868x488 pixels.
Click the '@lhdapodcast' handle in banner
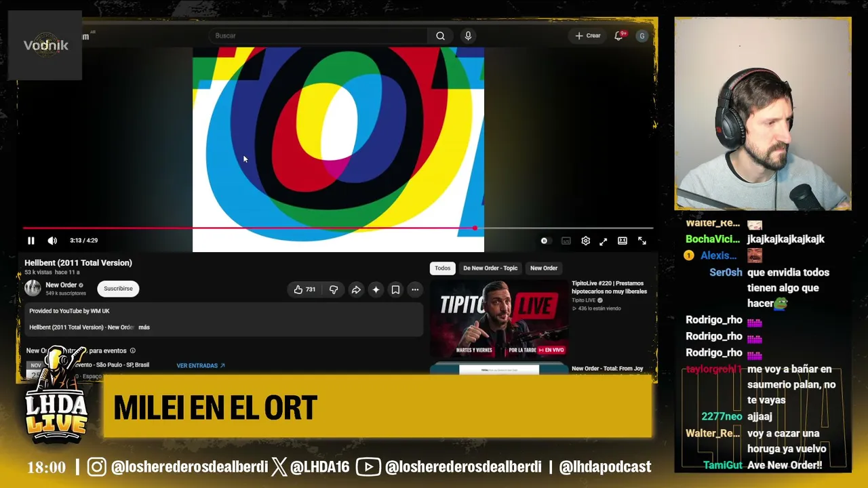(x=605, y=467)
